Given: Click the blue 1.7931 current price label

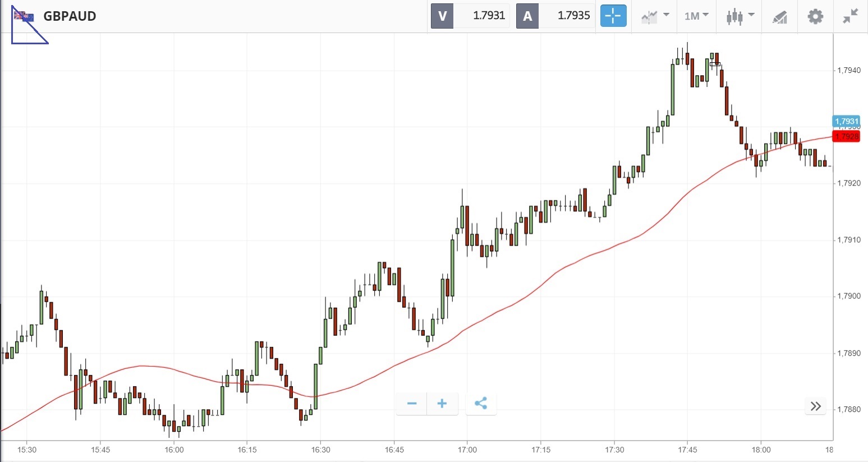Looking at the screenshot, I should click(x=847, y=121).
